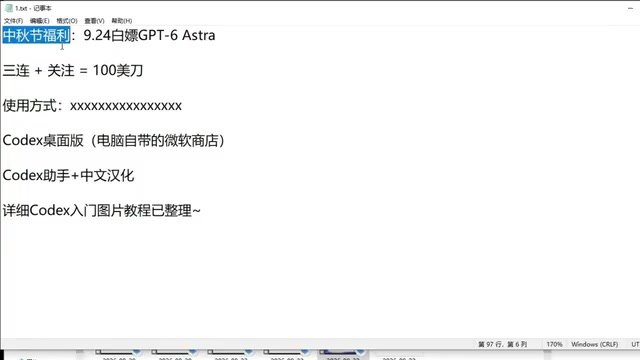Viewport: 640px width, 360px height.
Task: Open the 编辑(E) menu
Action: tap(40, 21)
